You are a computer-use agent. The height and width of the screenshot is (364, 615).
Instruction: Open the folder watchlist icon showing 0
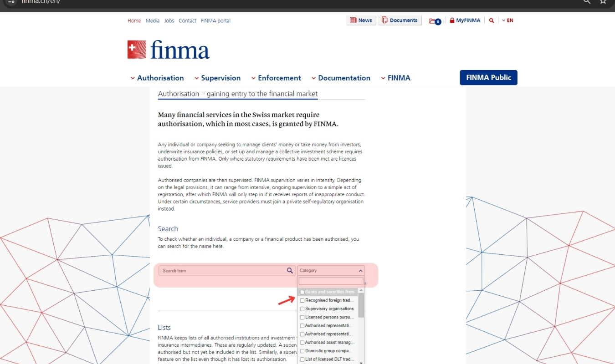click(x=435, y=21)
